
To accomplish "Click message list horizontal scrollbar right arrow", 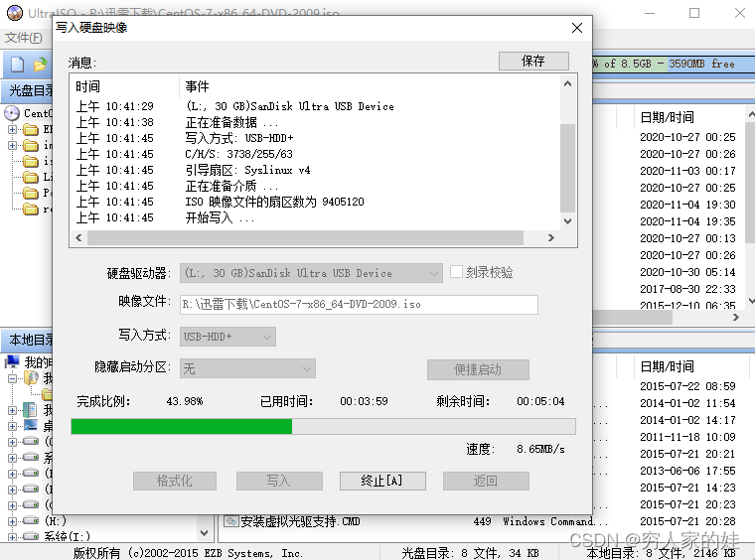I will pos(551,237).
